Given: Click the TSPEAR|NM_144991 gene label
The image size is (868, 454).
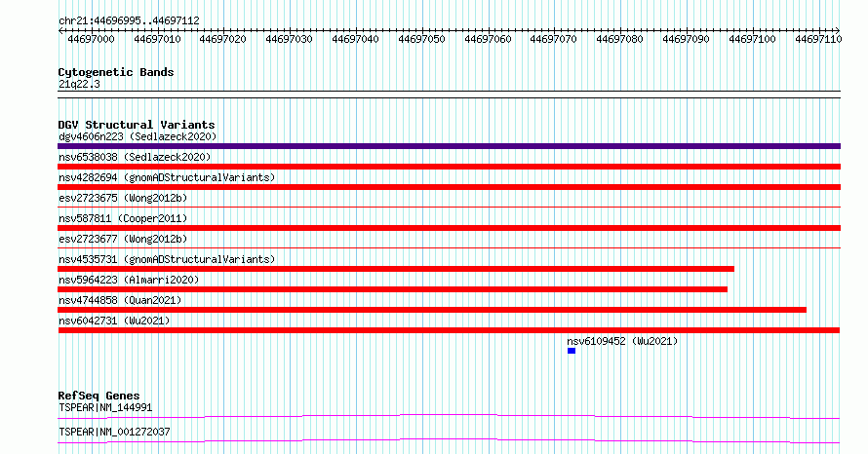Looking at the screenshot, I should [105, 407].
